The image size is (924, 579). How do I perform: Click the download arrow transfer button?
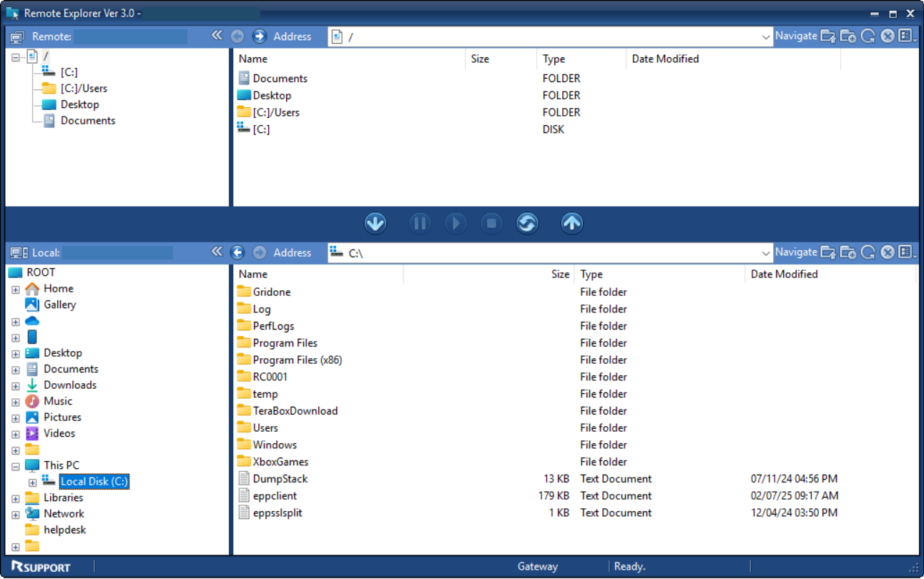click(375, 224)
